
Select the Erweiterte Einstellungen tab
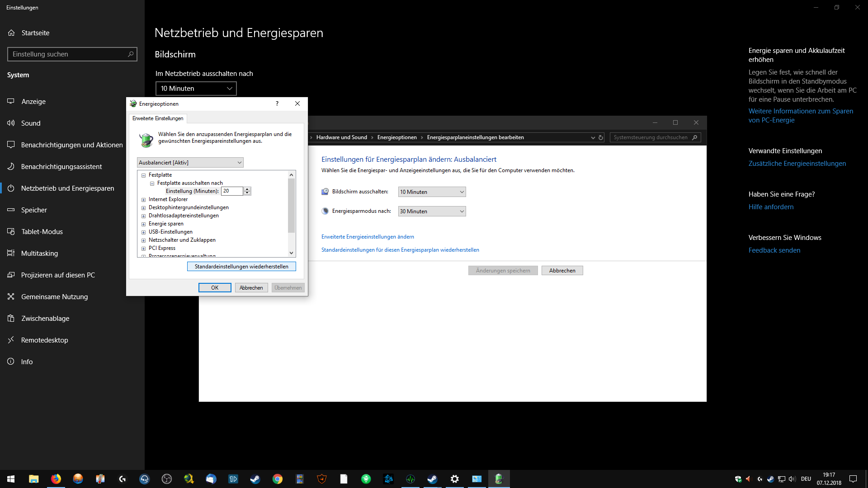pos(158,118)
